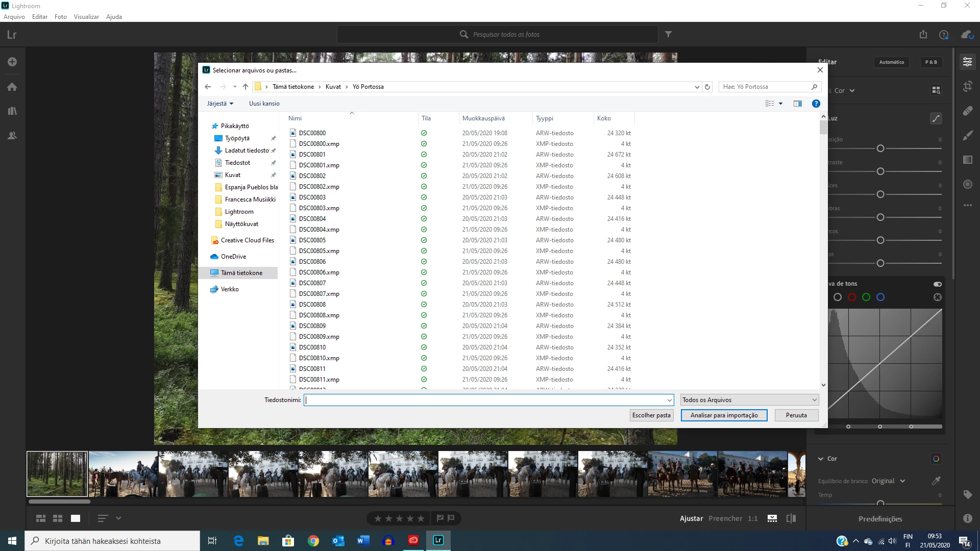Click the Add Photos plus icon

pyautogui.click(x=12, y=62)
